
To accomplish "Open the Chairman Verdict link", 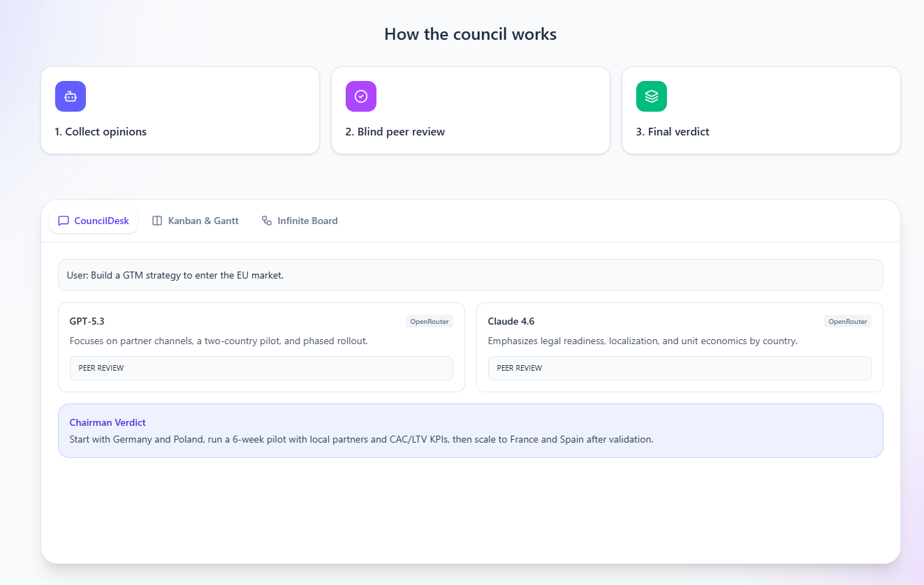I will pos(108,422).
